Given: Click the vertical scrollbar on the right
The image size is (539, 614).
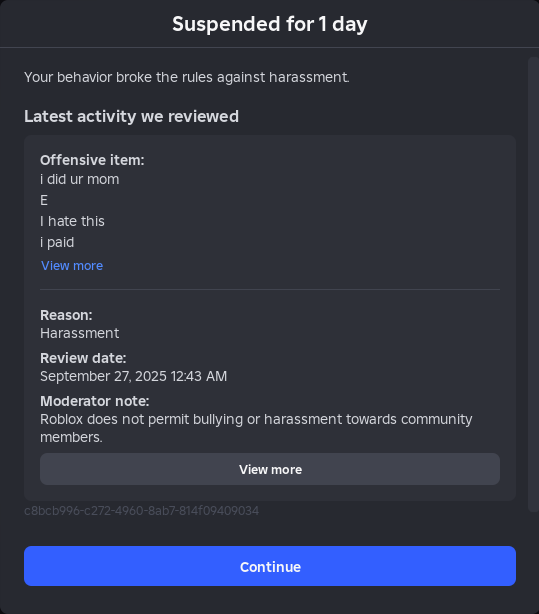Looking at the screenshot, I should pyautogui.click(x=534, y=284).
